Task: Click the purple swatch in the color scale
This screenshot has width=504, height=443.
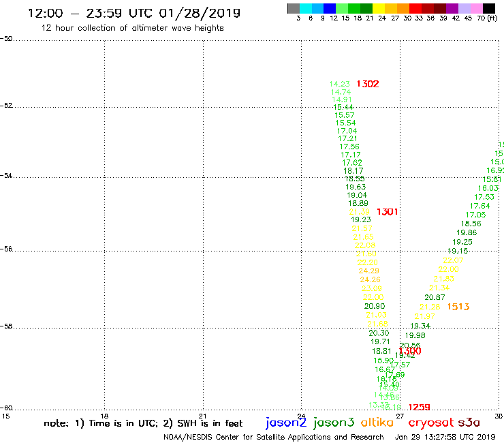Action: (452, 8)
